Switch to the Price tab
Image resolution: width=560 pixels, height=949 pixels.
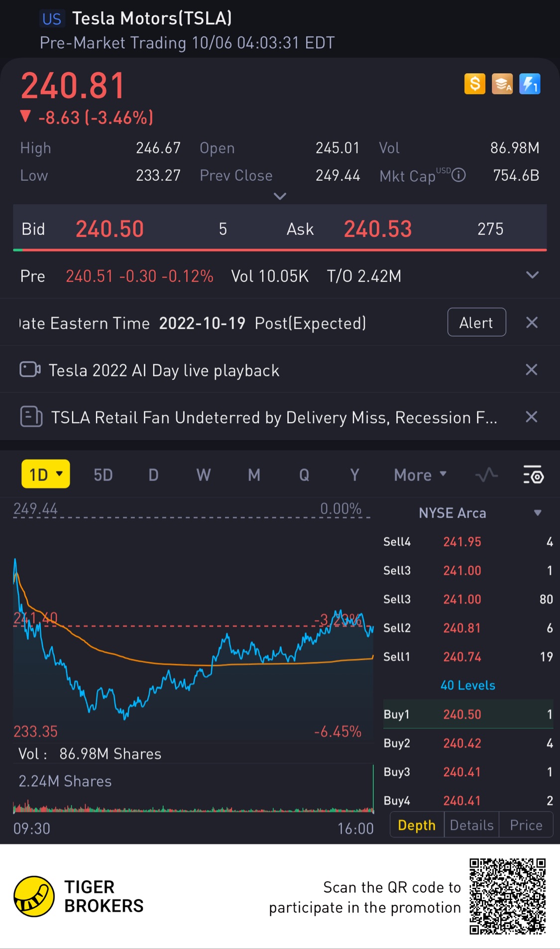click(526, 825)
